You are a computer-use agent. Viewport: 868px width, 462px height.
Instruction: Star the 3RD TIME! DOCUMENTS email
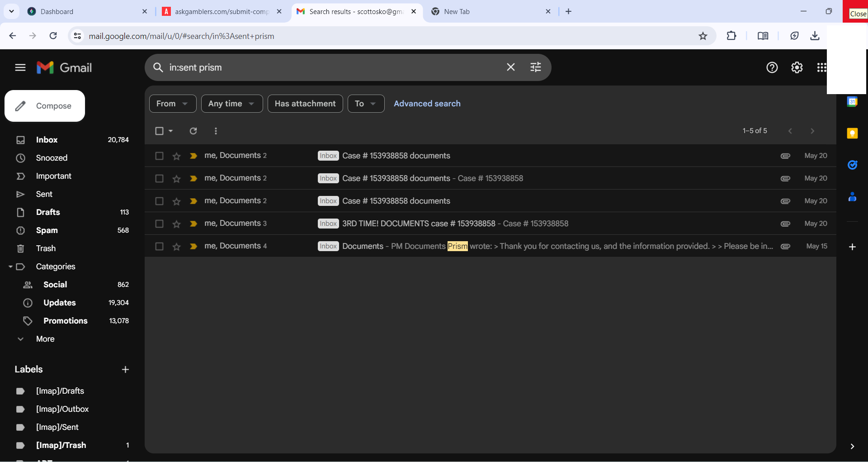point(176,224)
